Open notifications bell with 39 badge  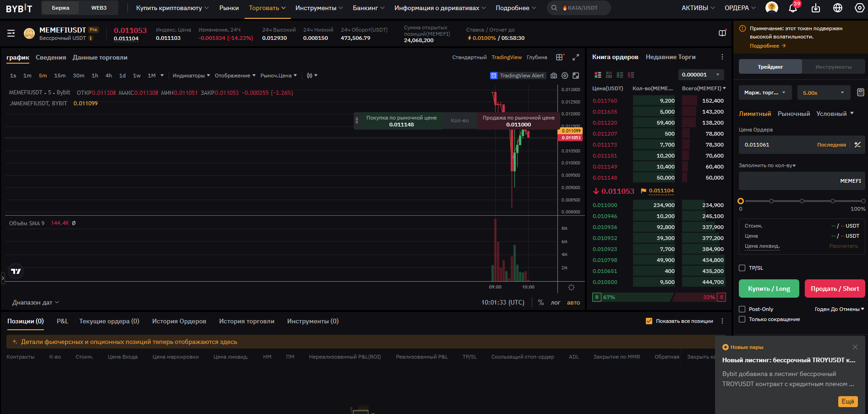coord(793,8)
